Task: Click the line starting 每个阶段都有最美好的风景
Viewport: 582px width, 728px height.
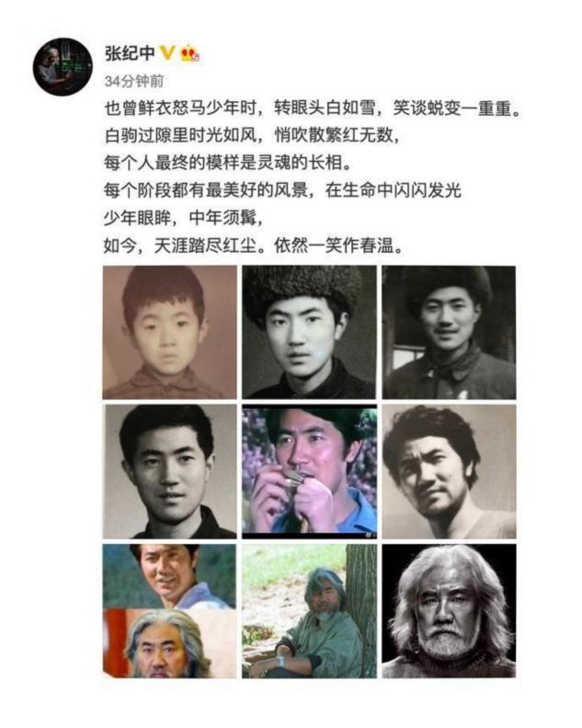Action: (282, 190)
